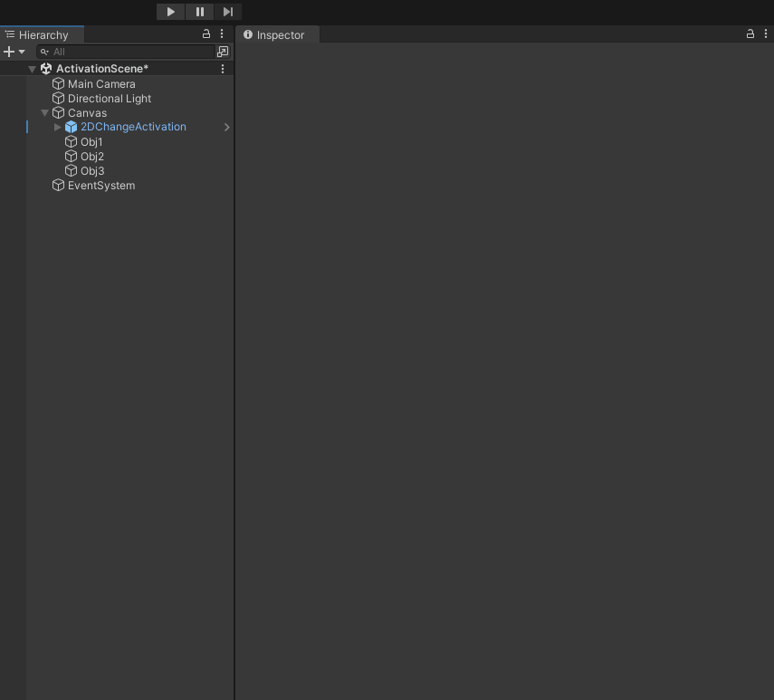Pause the game with the Pause button
This screenshot has width=774, height=700.
coord(199,12)
